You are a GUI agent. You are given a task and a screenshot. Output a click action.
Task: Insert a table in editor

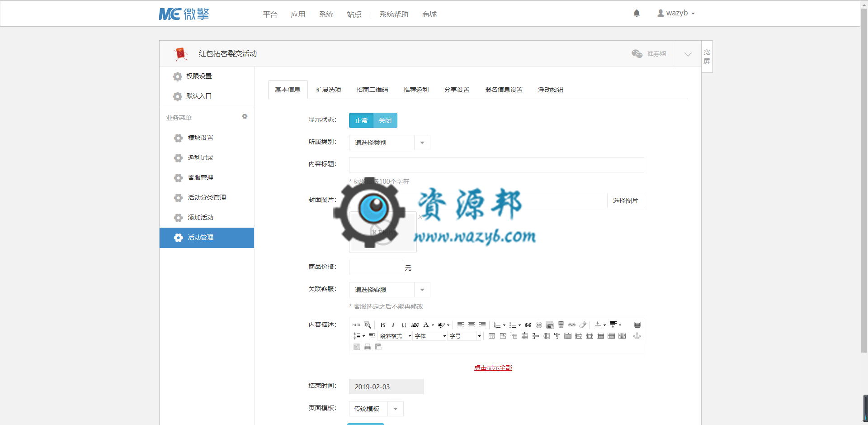click(491, 336)
